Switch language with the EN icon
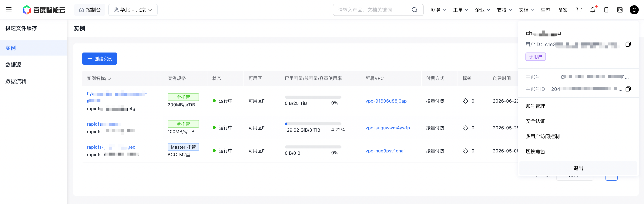Viewport: 644px width, 204px height. click(619, 10)
